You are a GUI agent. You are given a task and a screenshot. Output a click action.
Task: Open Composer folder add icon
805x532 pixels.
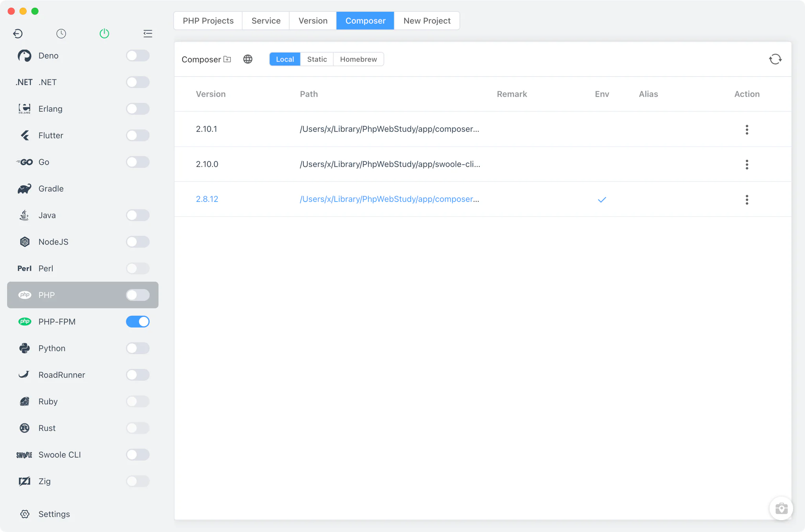click(227, 59)
